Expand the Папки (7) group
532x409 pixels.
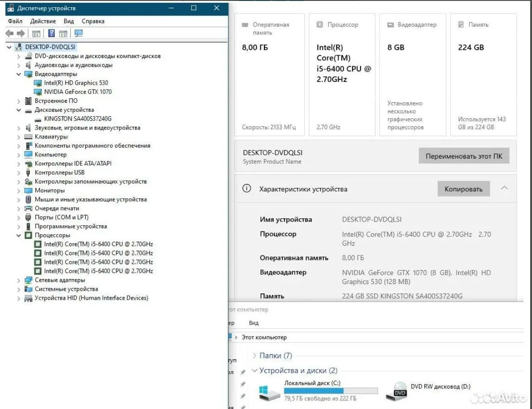(x=254, y=356)
